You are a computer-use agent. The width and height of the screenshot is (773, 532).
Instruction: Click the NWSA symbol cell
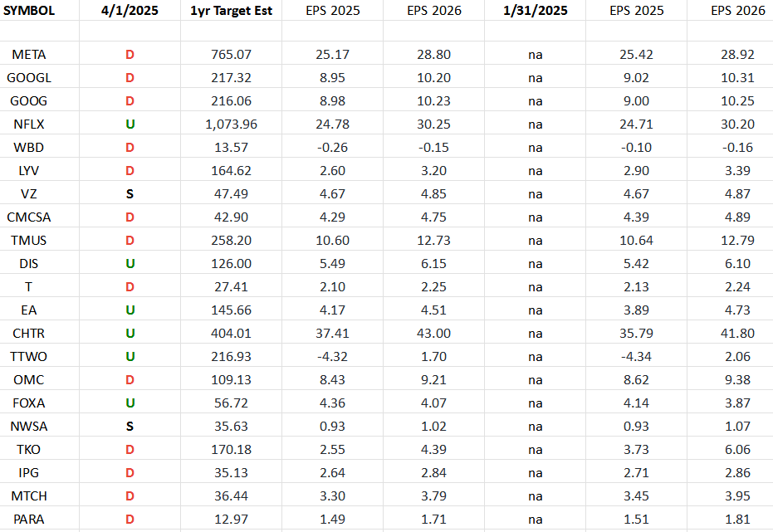(x=28, y=426)
